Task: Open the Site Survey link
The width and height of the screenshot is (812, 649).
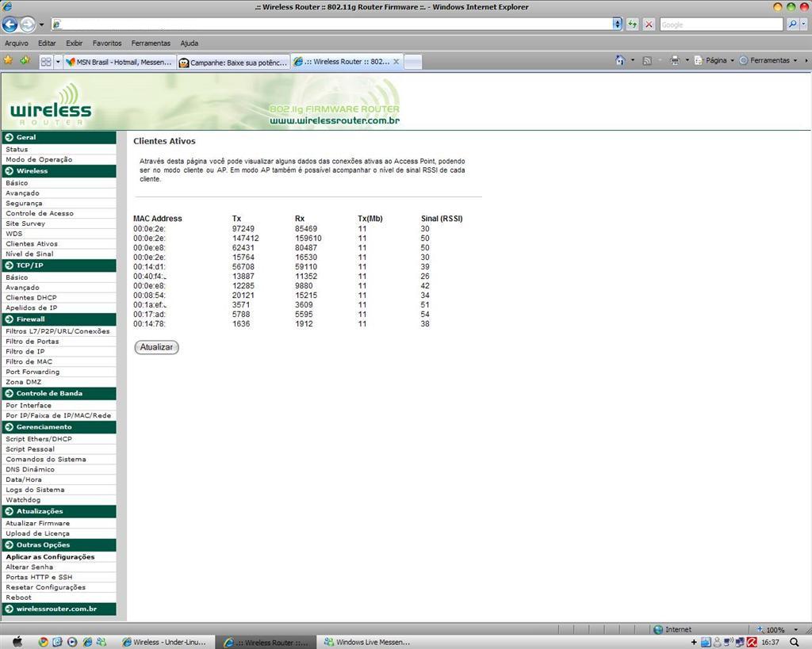Action: click(25, 223)
